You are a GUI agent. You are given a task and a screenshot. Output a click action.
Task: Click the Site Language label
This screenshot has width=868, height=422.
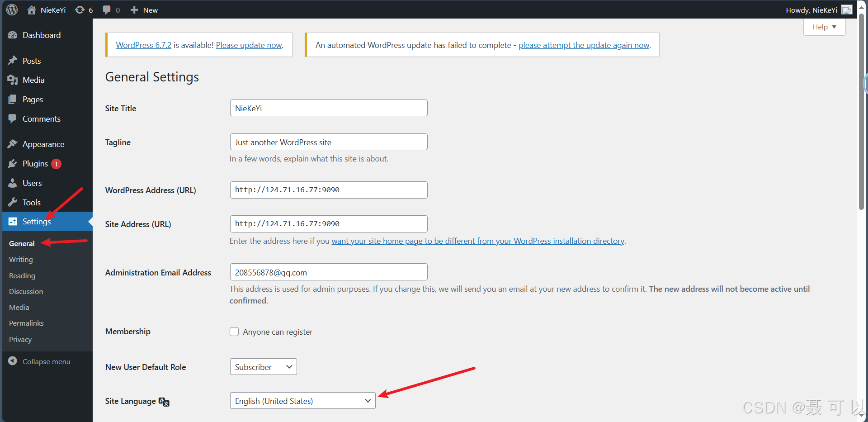tap(130, 401)
